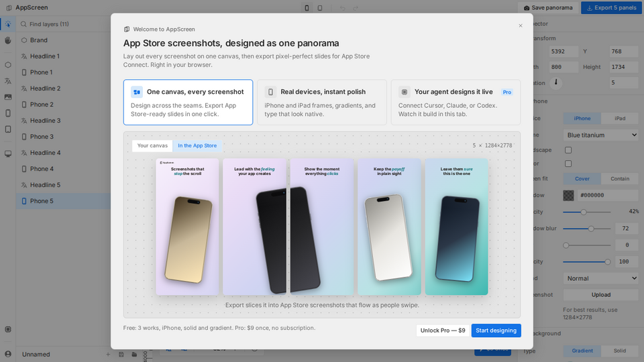Image resolution: width=644 pixels, height=362 pixels.
Task: Click the 'Real devices, instant polish' phone icon
Action: pos(270,92)
